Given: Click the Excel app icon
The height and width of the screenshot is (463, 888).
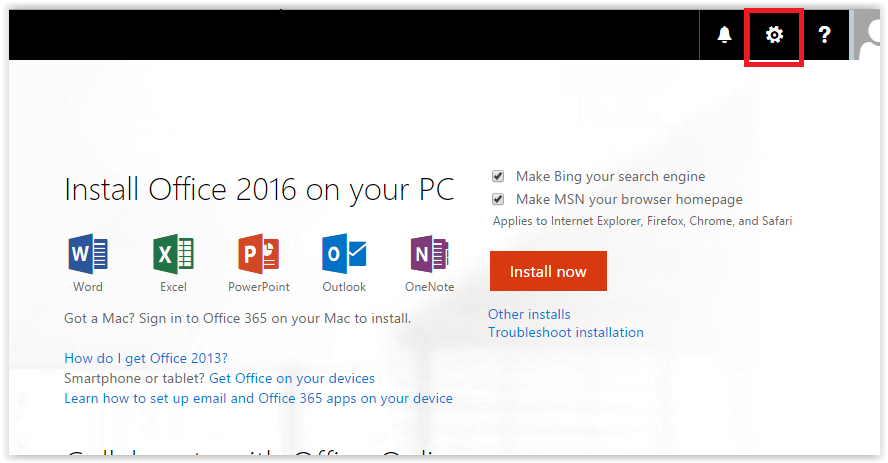Looking at the screenshot, I should click(x=173, y=254).
